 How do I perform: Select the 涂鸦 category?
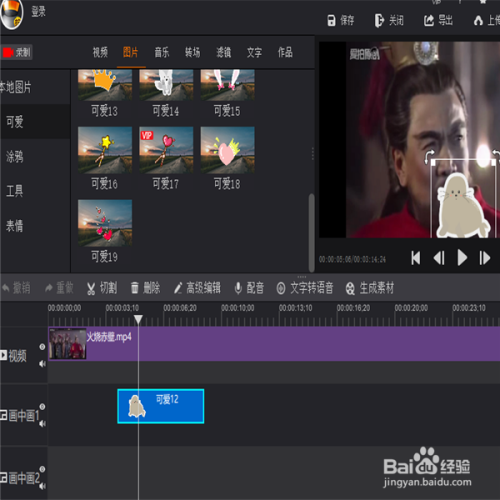(15, 156)
